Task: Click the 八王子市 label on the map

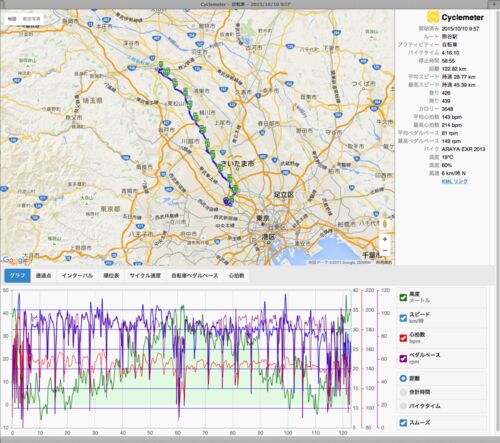Action: pos(141,234)
